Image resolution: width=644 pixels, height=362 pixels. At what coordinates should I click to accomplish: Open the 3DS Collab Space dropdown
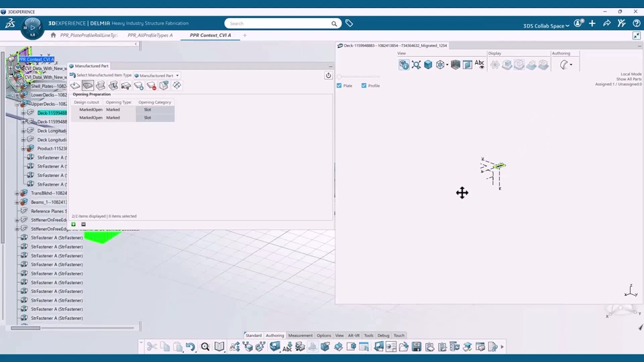pos(546,26)
